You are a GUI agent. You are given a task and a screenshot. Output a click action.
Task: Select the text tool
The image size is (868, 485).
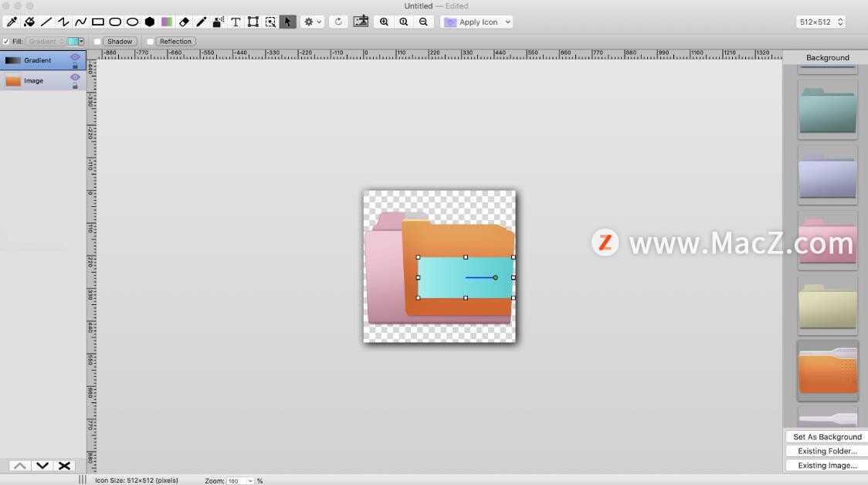(236, 22)
